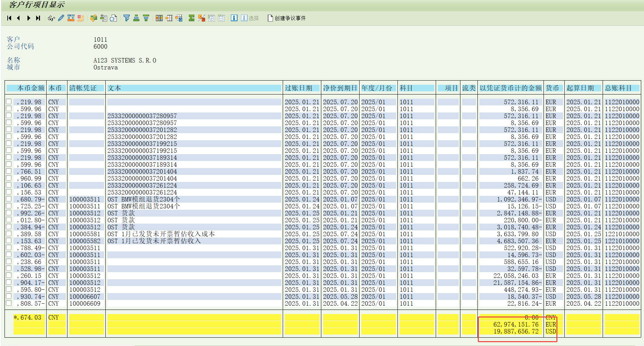
Task: Set a filter with the funnel icon
Action: (x=127, y=18)
